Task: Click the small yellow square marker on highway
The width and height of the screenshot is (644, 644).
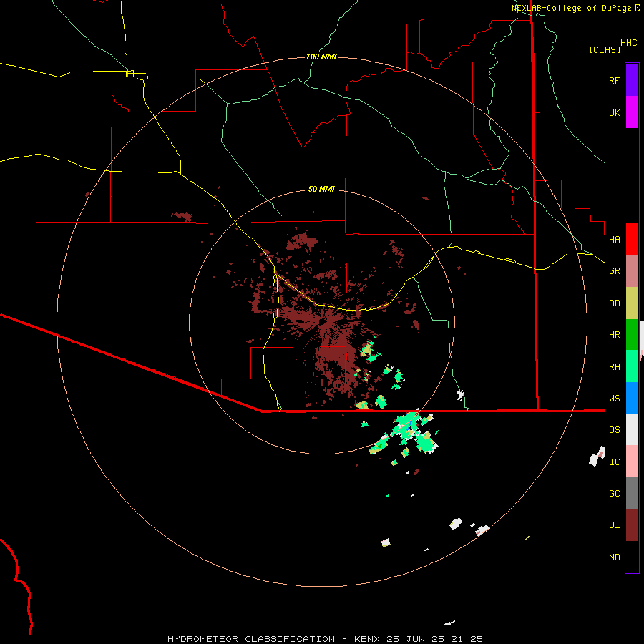Action: point(130,74)
